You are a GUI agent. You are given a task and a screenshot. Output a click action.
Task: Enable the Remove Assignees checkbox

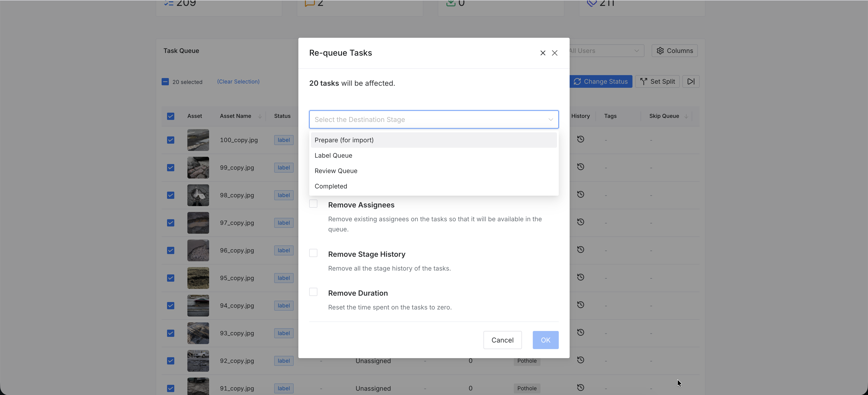[x=313, y=204]
